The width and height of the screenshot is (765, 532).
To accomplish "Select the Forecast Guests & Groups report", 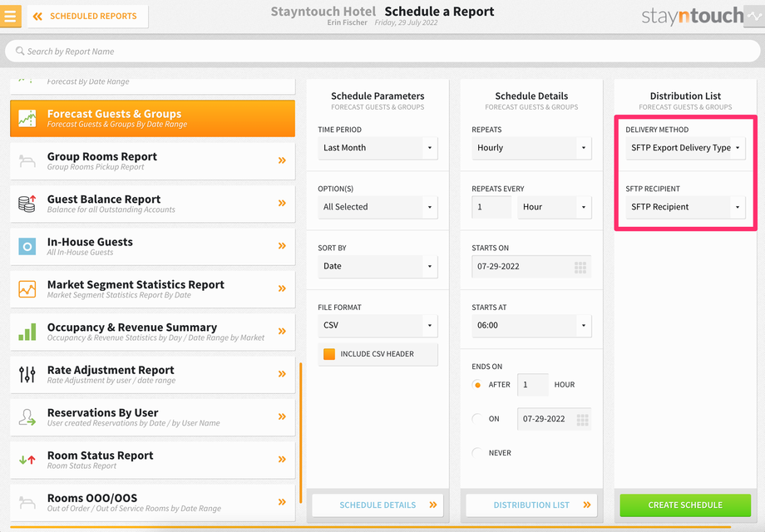I will click(152, 118).
